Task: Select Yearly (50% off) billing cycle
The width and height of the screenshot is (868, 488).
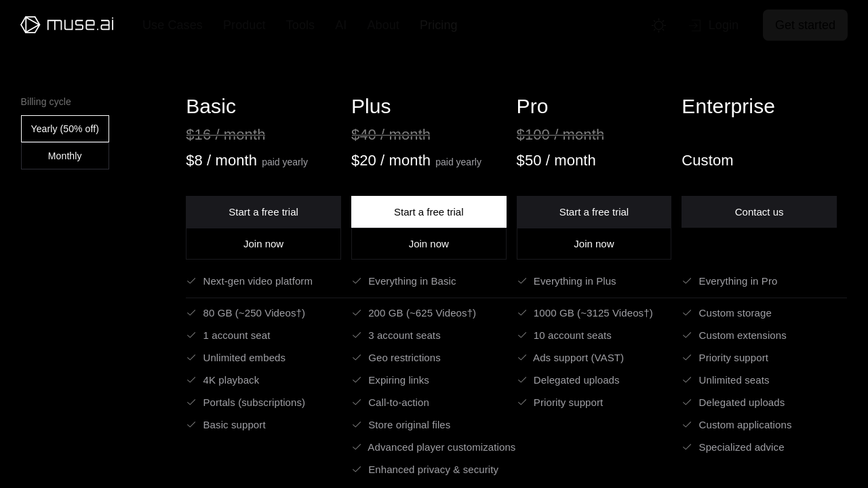Action: tap(65, 129)
